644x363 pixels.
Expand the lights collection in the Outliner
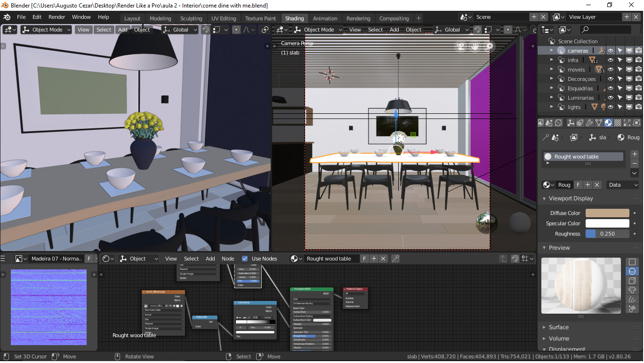tap(551, 107)
